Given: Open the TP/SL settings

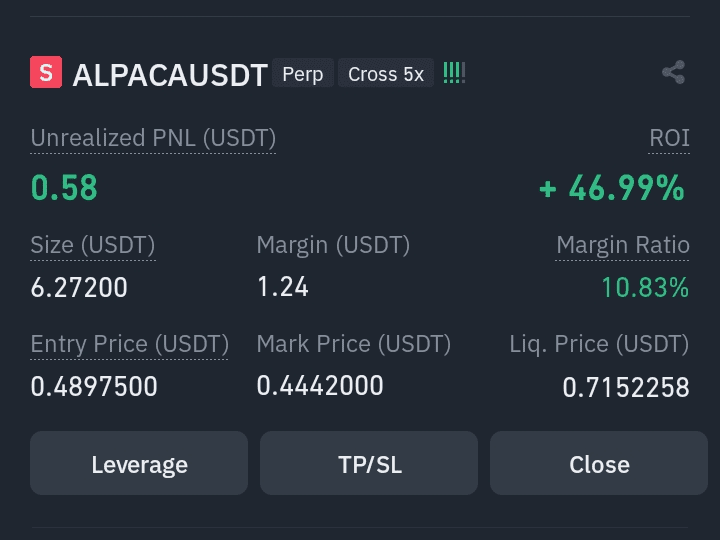Looking at the screenshot, I should click(369, 463).
